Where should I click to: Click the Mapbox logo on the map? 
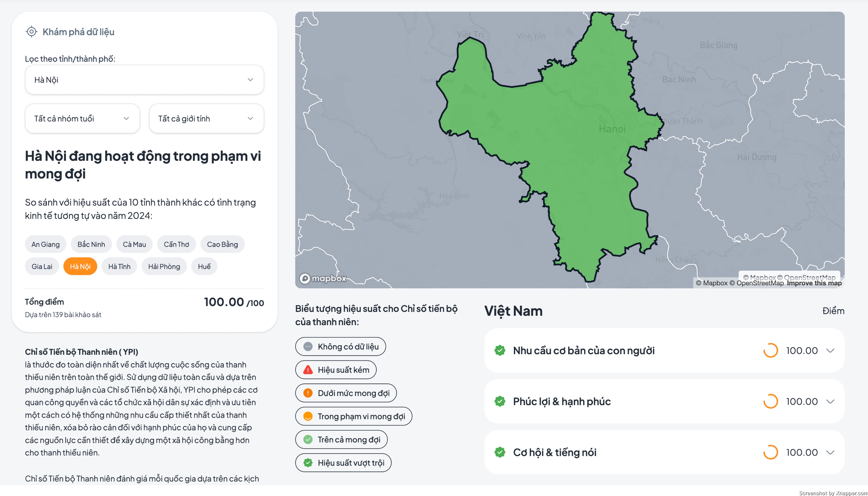[322, 278]
